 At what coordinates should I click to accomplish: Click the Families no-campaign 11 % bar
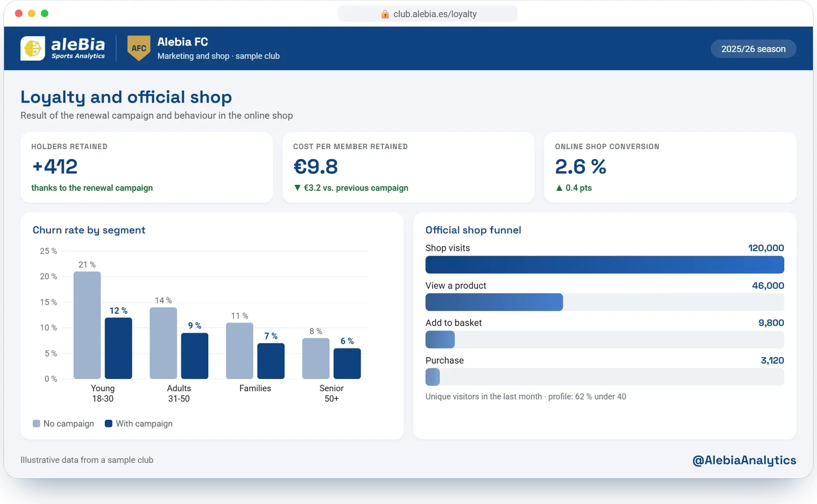click(239, 351)
